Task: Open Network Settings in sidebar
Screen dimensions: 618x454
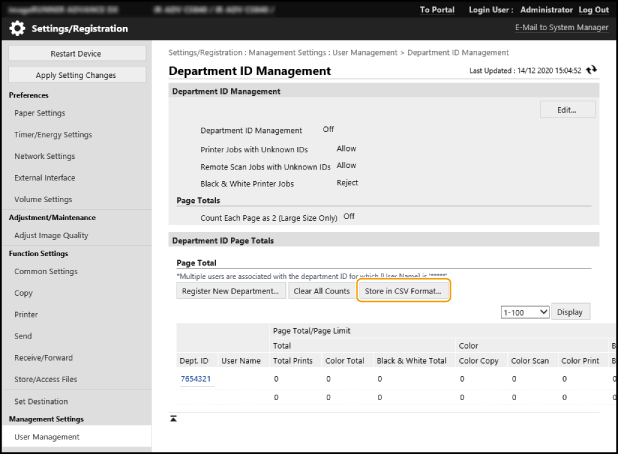Action: tap(44, 156)
